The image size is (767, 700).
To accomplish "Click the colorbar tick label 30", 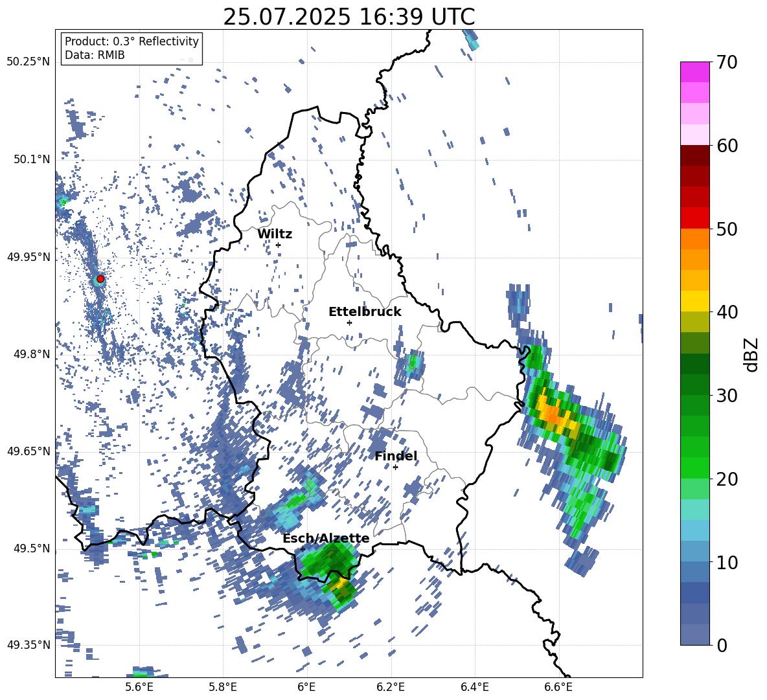I will (x=727, y=396).
